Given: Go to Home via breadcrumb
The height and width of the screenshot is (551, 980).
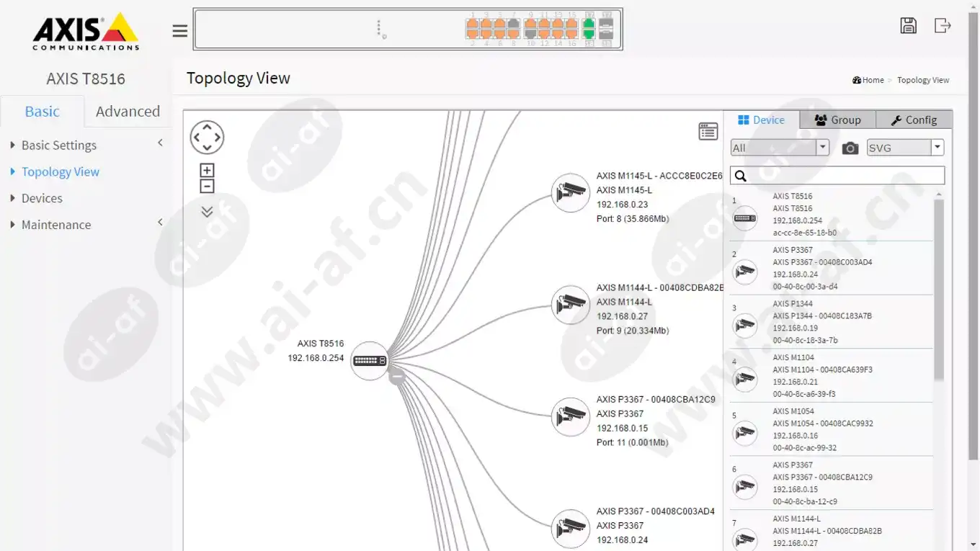Looking at the screenshot, I should pos(868,80).
